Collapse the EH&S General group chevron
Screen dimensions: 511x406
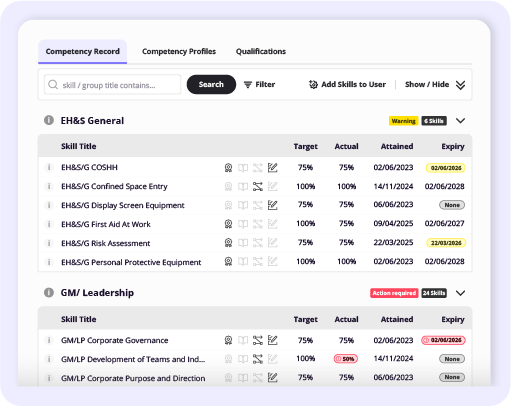click(x=460, y=121)
